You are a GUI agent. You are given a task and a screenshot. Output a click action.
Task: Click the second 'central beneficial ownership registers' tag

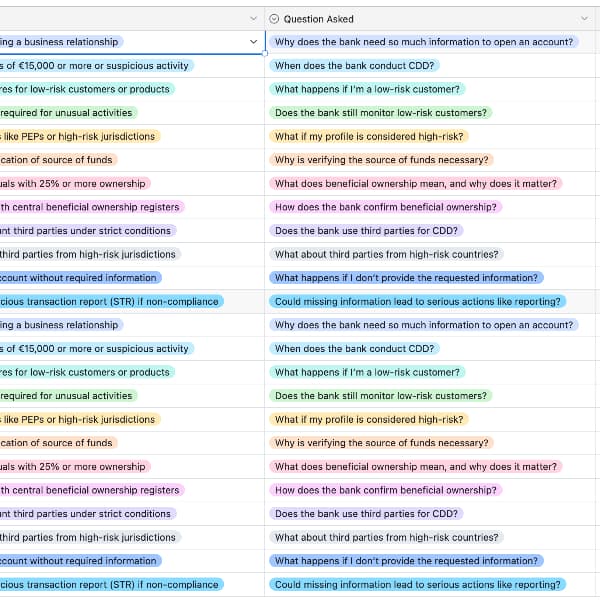[x=92, y=490]
